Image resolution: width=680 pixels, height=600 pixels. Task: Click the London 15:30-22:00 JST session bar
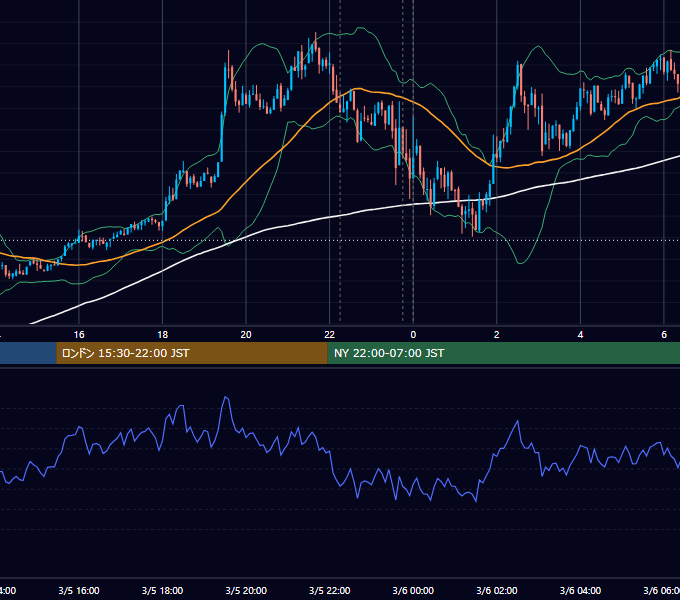[x=192, y=353]
